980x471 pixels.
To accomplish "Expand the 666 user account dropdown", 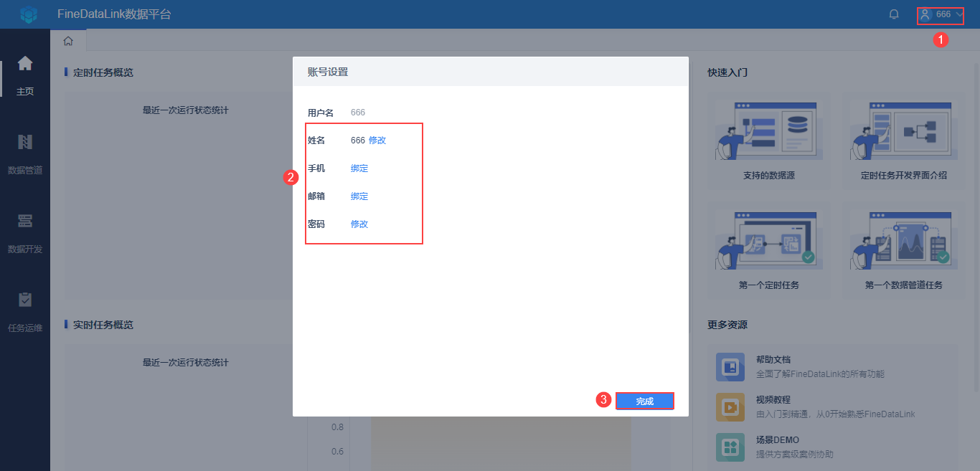I will (x=941, y=14).
